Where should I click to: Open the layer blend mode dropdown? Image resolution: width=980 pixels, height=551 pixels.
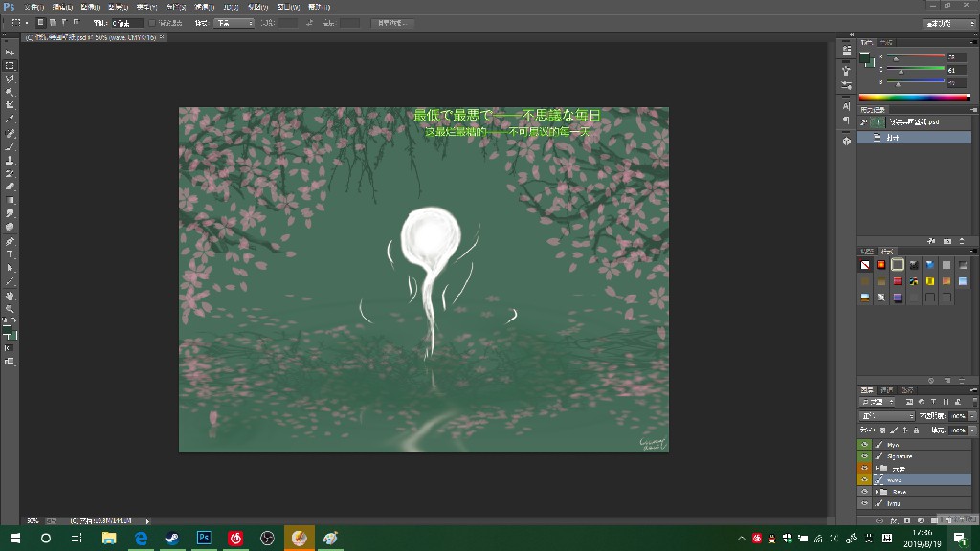point(885,416)
